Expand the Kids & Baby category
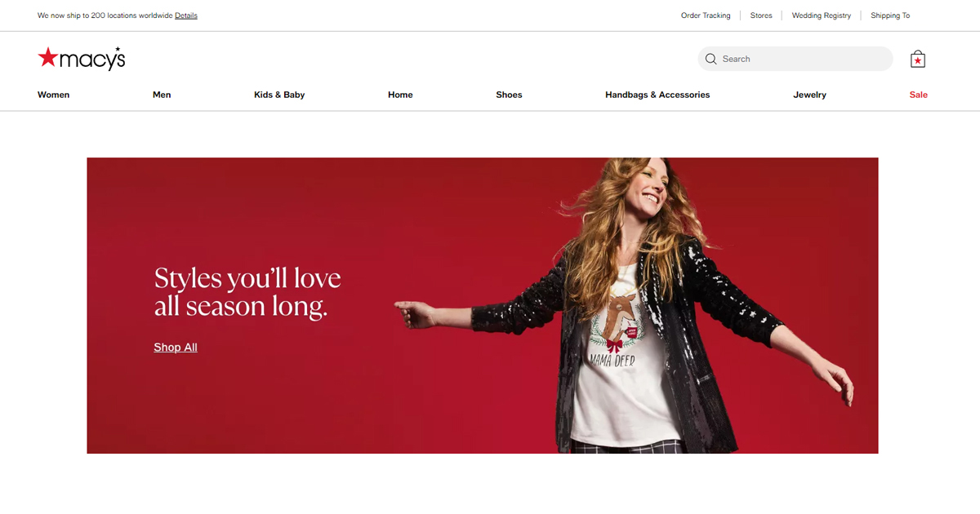This screenshot has height=514, width=980. tap(279, 95)
